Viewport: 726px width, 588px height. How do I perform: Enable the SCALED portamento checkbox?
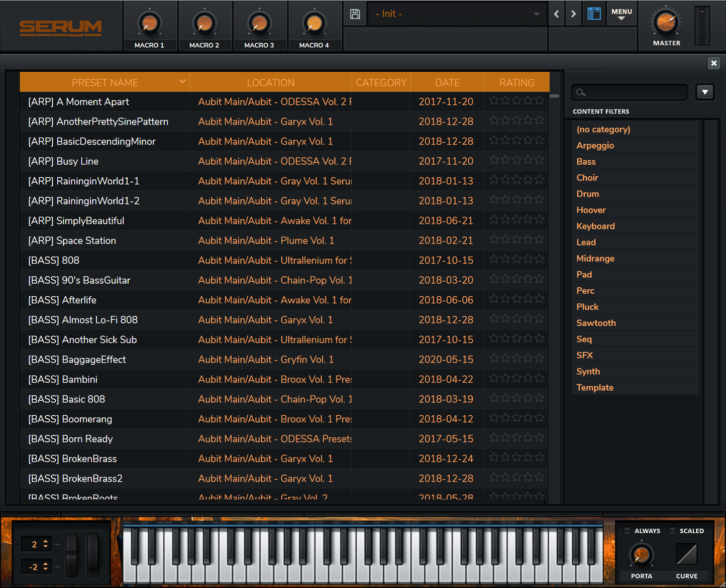pos(672,531)
